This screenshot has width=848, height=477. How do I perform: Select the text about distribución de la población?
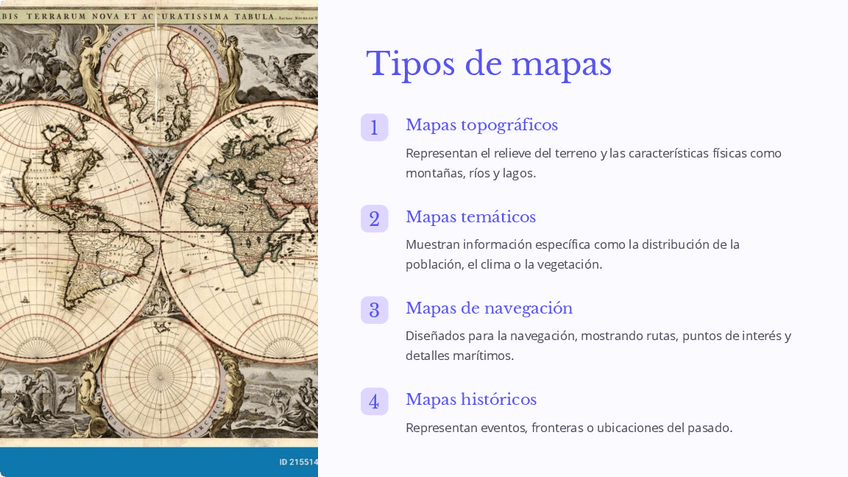pos(572,254)
